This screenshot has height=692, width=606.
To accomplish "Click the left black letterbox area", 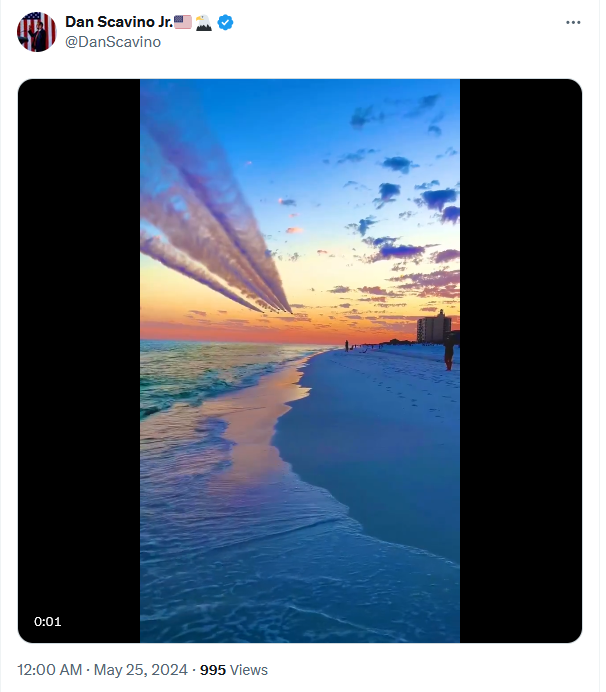I will point(79,361).
